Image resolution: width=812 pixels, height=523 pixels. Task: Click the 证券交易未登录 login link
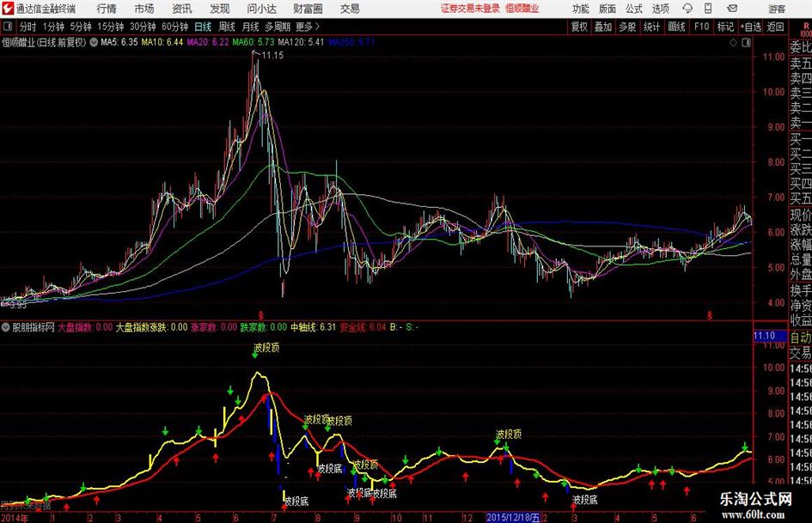click(470, 9)
